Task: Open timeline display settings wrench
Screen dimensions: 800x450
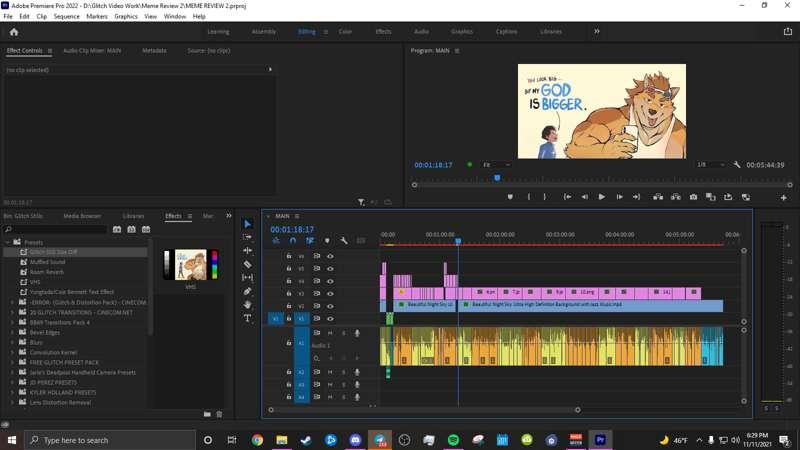Action: (344, 240)
